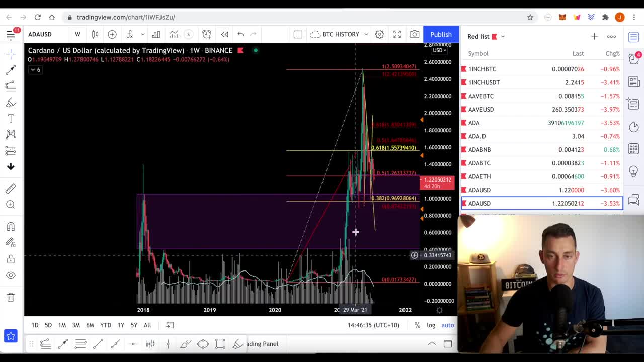The height and width of the screenshot is (362, 644).
Task: Set date range to YTD
Action: 106,325
